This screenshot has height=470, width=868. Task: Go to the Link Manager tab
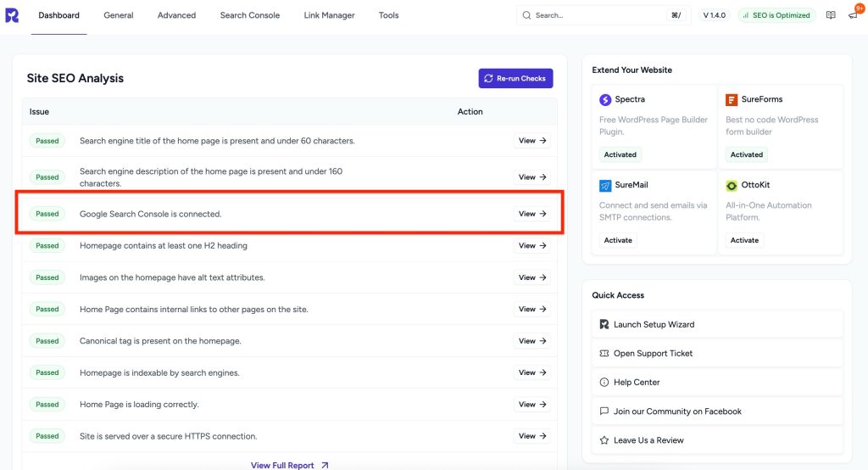pos(329,15)
